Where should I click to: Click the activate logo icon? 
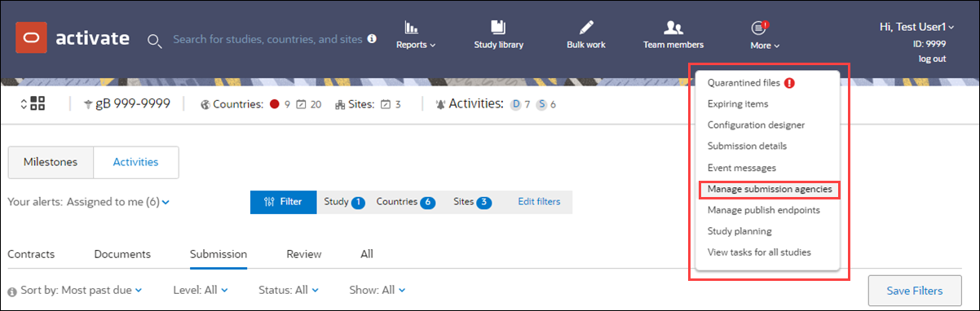[x=31, y=38]
